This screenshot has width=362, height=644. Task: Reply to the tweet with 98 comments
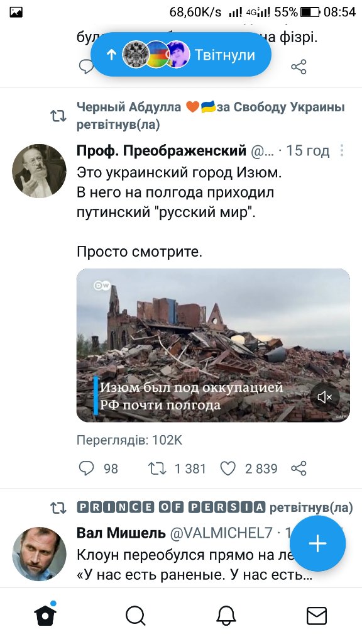[86, 468]
